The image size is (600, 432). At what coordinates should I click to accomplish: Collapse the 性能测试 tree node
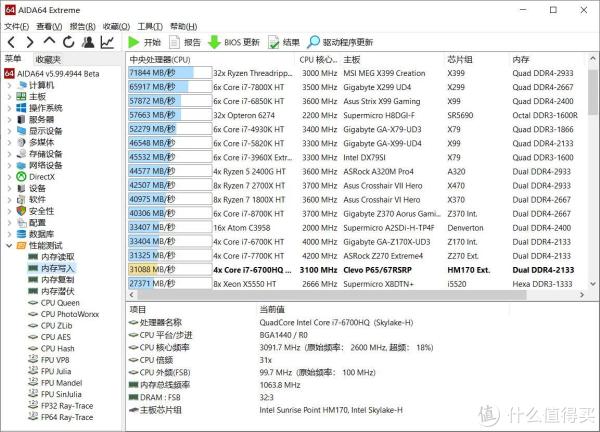coord(10,246)
